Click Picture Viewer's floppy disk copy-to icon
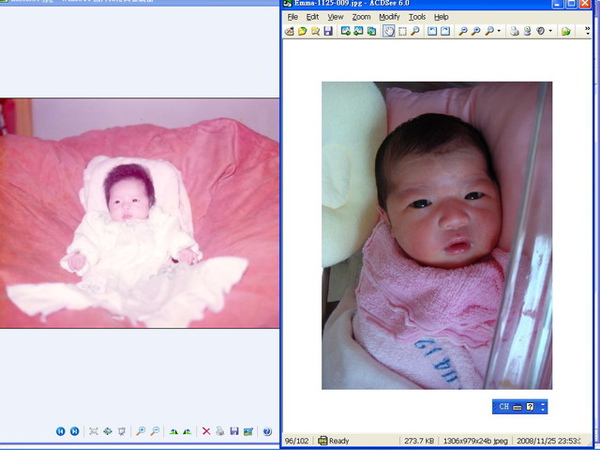The width and height of the screenshot is (600, 450). pos(234,431)
